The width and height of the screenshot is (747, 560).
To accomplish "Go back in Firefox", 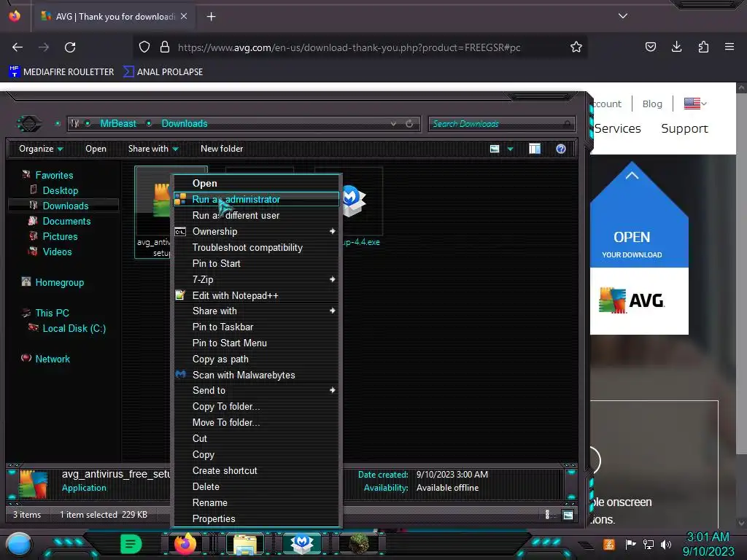I will (18, 47).
